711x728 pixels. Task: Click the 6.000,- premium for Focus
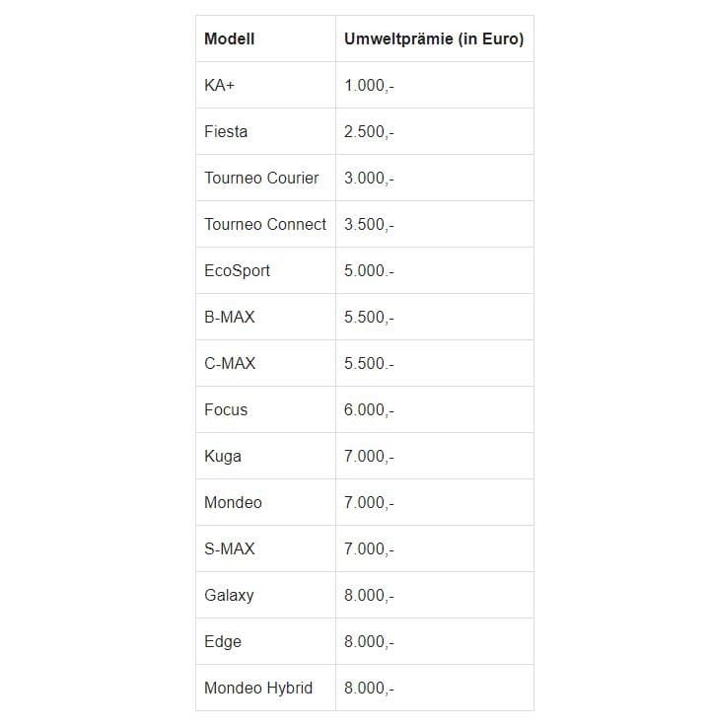click(369, 410)
